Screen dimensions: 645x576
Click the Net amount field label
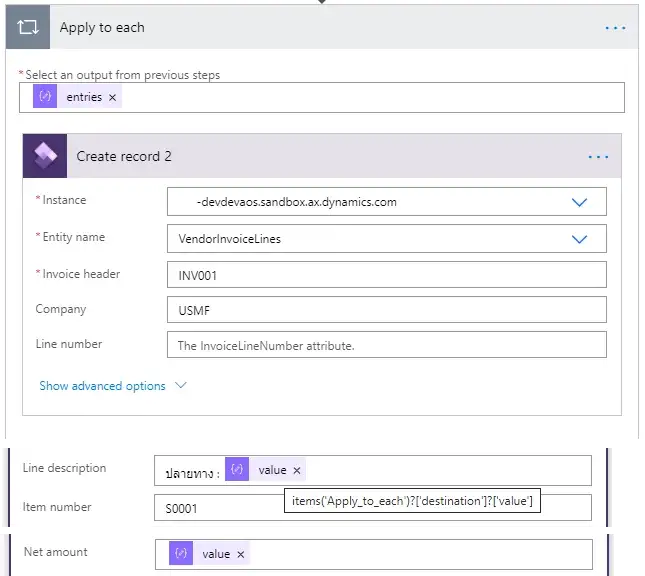[x=56, y=552]
